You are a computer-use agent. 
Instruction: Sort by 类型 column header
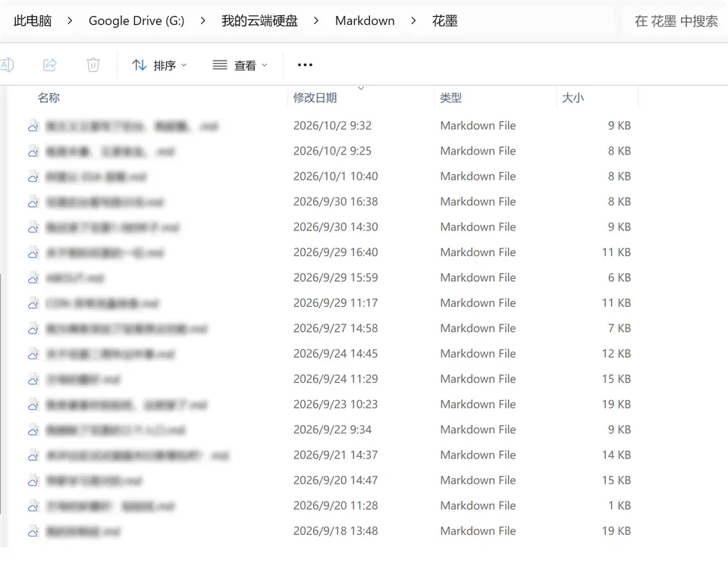[x=450, y=98]
